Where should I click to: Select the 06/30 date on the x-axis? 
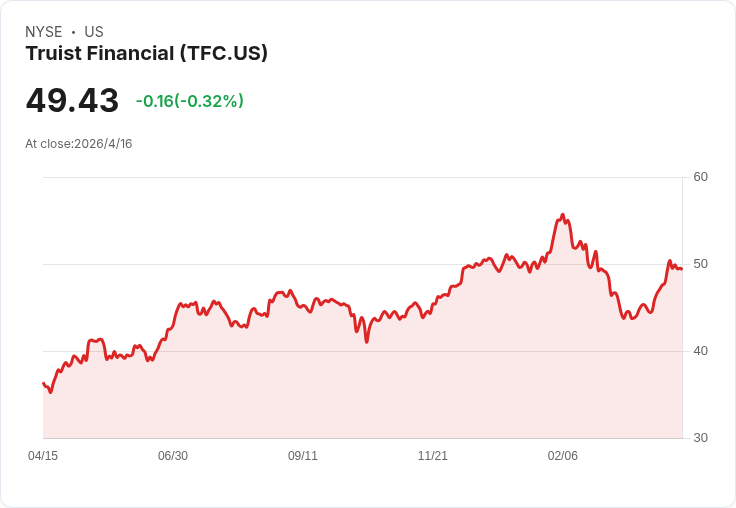click(x=173, y=456)
